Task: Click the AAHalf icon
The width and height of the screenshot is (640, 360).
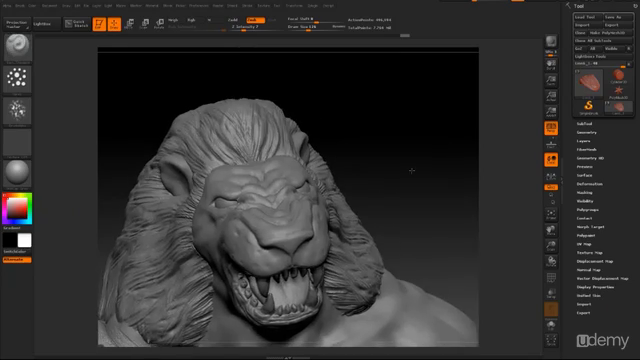Action: point(551,112)
